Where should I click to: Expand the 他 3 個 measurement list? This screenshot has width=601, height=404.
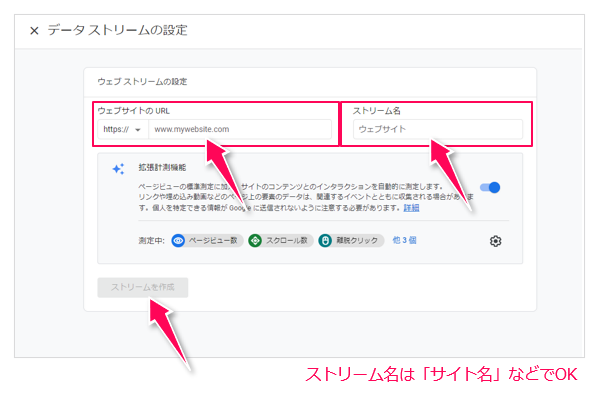(405, 241)
